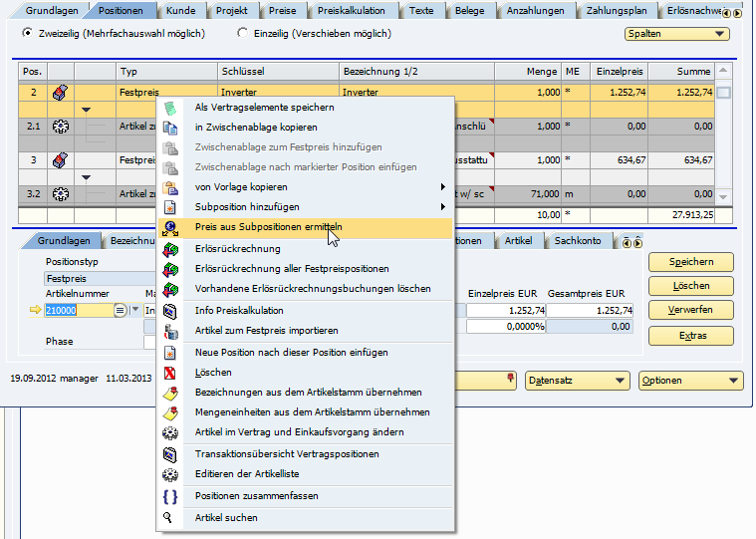756x539 pixels.
Task: Click the Festpreis icon in position 2 row
Action: [61, 92]
